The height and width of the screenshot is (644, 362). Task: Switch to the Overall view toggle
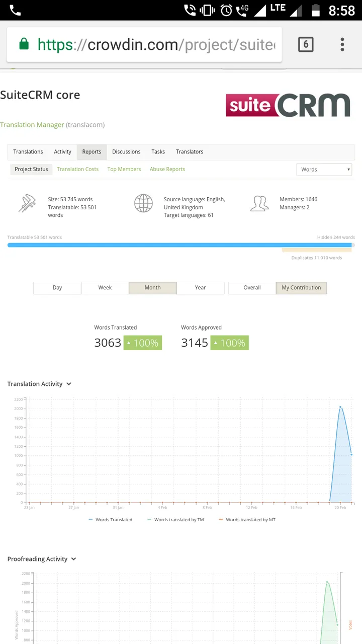252,288
